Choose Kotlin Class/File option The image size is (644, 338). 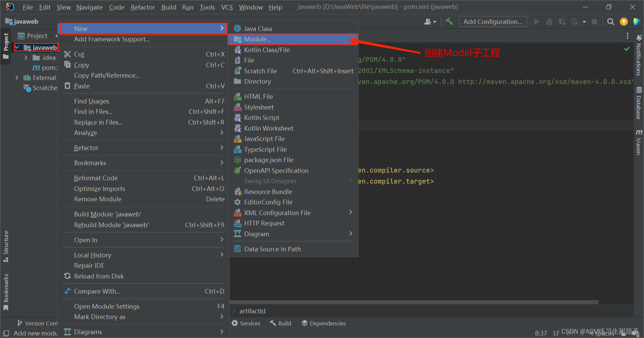(293, 50)
